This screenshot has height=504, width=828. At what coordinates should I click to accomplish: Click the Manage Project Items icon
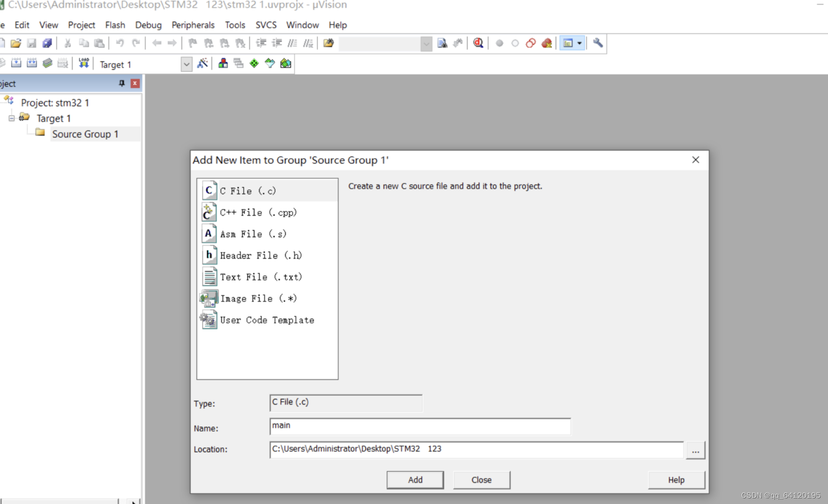click(223, 63)
